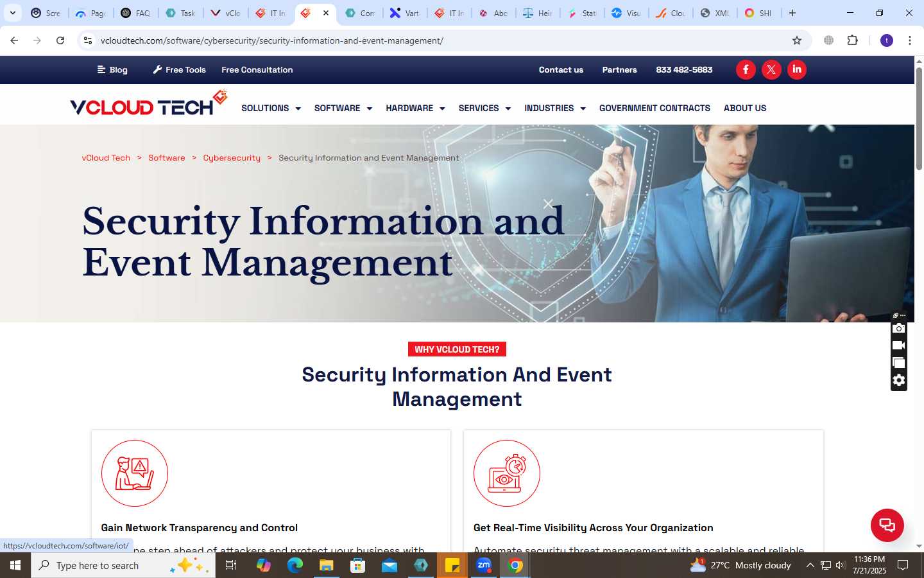The width and height of the screenshot is (924, 578).
Task: Open Mail app from taskbar
Action: click(389, 565)
